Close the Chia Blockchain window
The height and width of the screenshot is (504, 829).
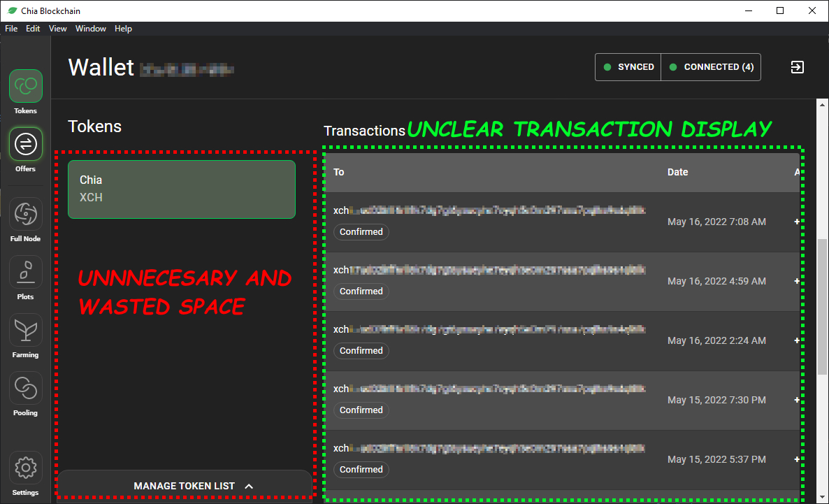812,10
